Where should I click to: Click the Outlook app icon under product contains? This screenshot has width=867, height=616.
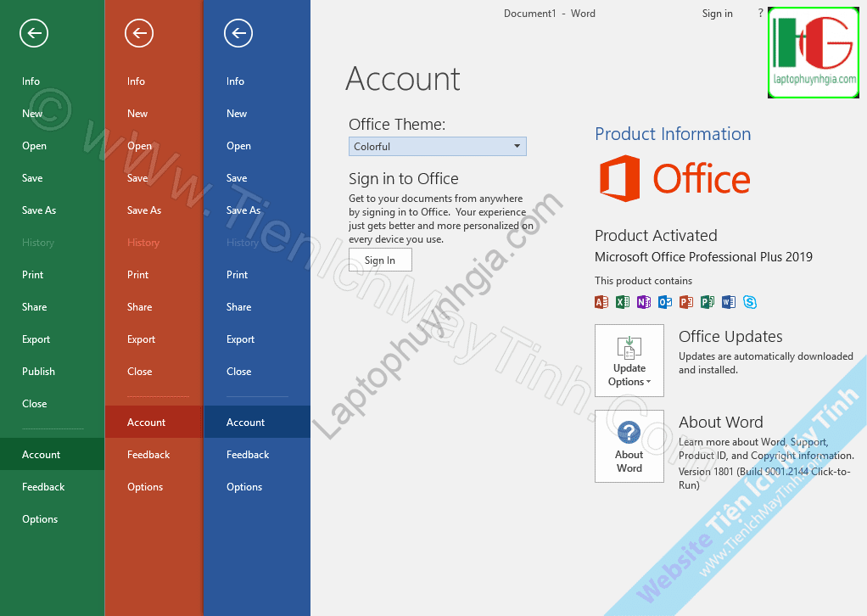pyautogui.click(x=665, y=302)
